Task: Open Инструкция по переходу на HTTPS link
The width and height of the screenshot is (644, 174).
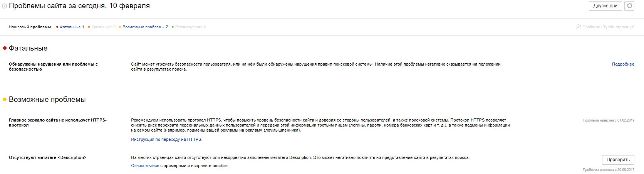Action: 166,140
